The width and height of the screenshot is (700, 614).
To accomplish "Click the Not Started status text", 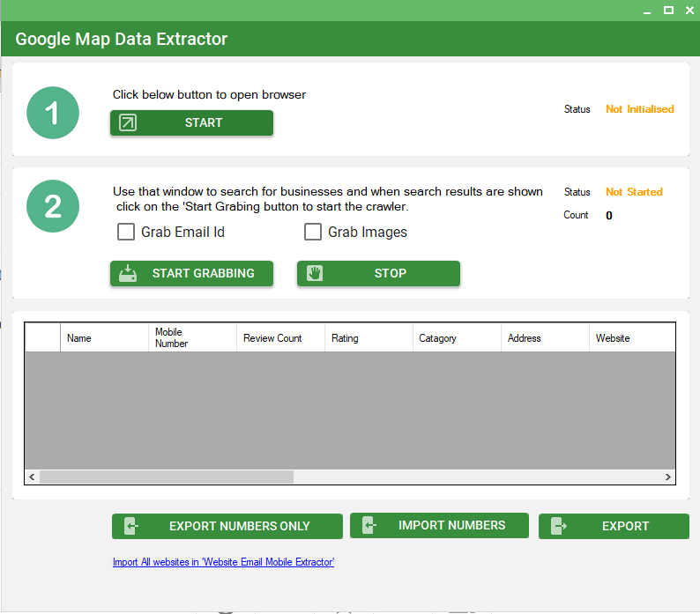I will [x=634, y=192].
